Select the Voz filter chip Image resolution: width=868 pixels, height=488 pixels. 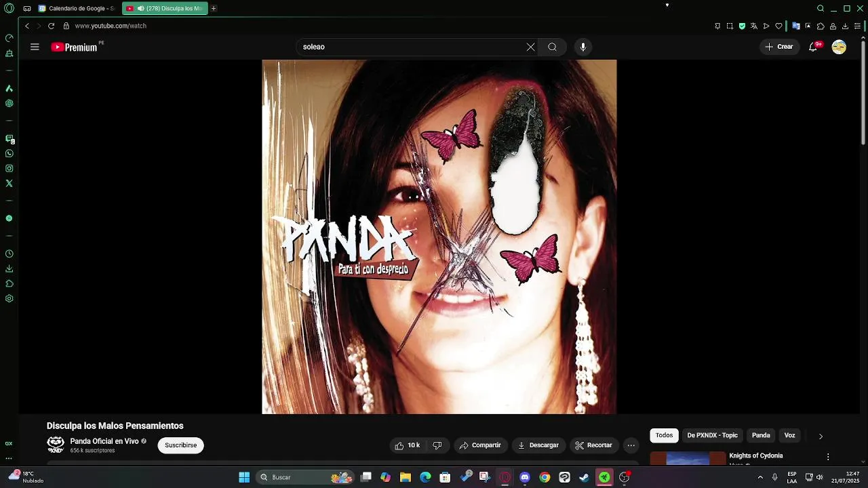790,435
